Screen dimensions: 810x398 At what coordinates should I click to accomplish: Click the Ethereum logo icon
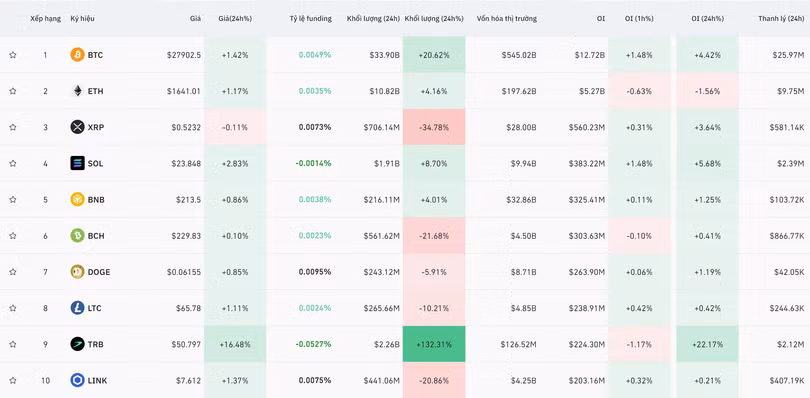pyautogui.click(x=77, y=91)
